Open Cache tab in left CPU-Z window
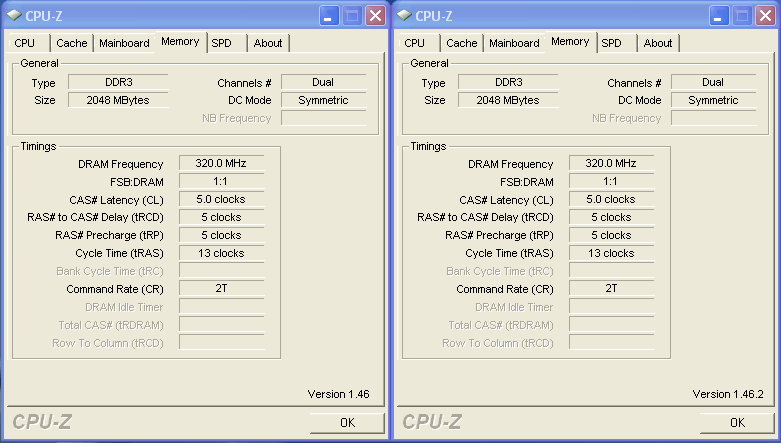781x443 pixels. pyautogui.click(x=72, y=43)
